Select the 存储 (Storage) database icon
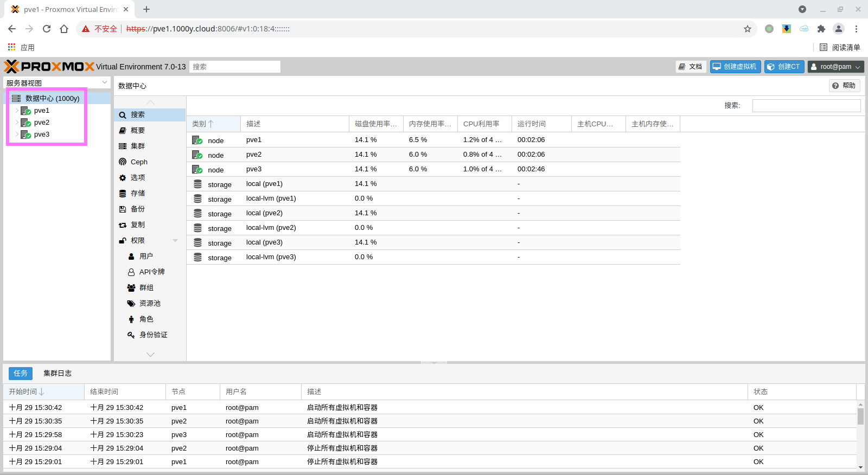The height and width of the screenshot is (475, 868). click(123, 193)
